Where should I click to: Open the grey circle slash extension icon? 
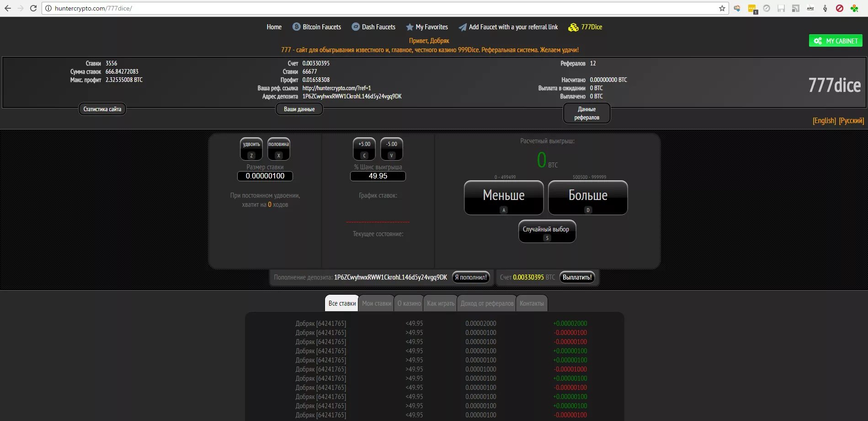(767, 8)
